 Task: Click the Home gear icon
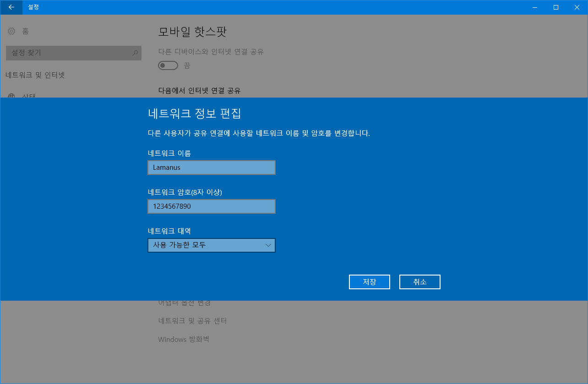coord(11,31)
